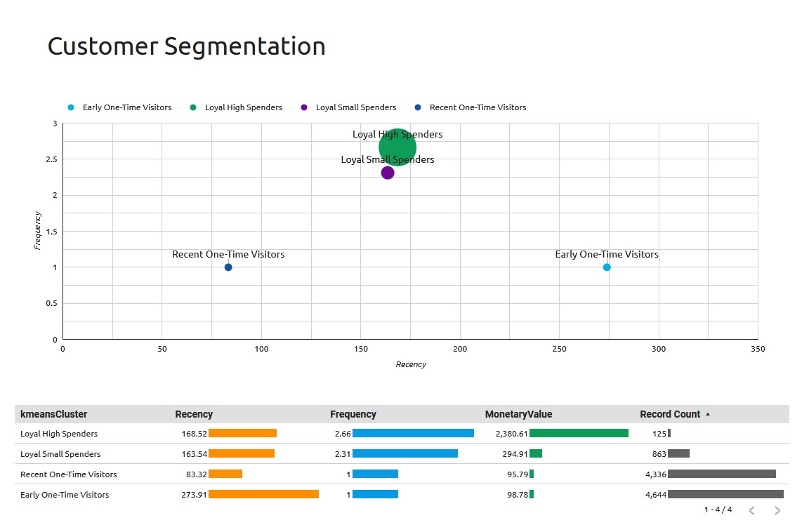The image size is (809, 532).
Task: Toggle the Early One-Time Visitors legend entry
Action: point(126,107)
